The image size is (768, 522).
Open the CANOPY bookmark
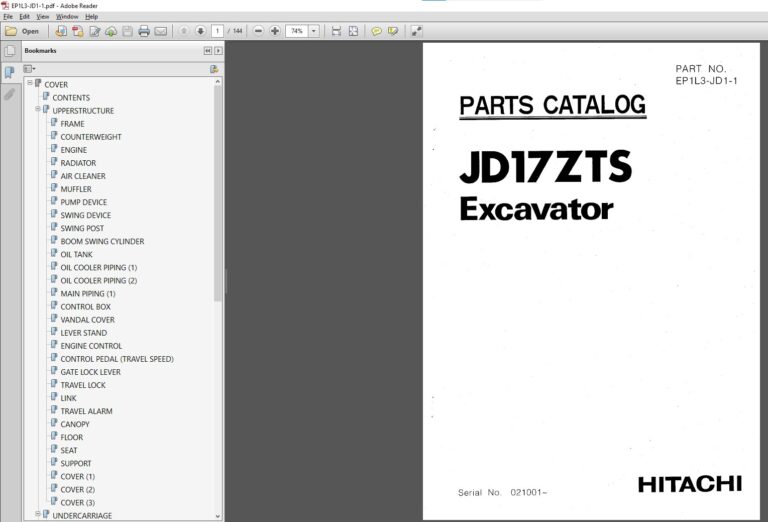(74, 424)
